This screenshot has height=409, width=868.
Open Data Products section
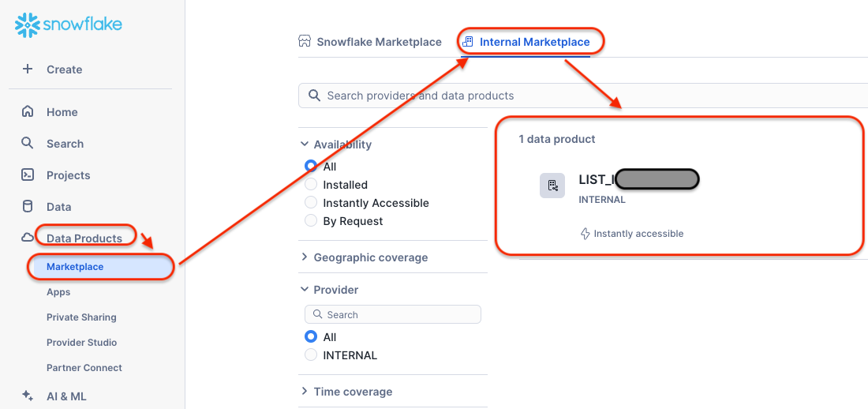84,238
